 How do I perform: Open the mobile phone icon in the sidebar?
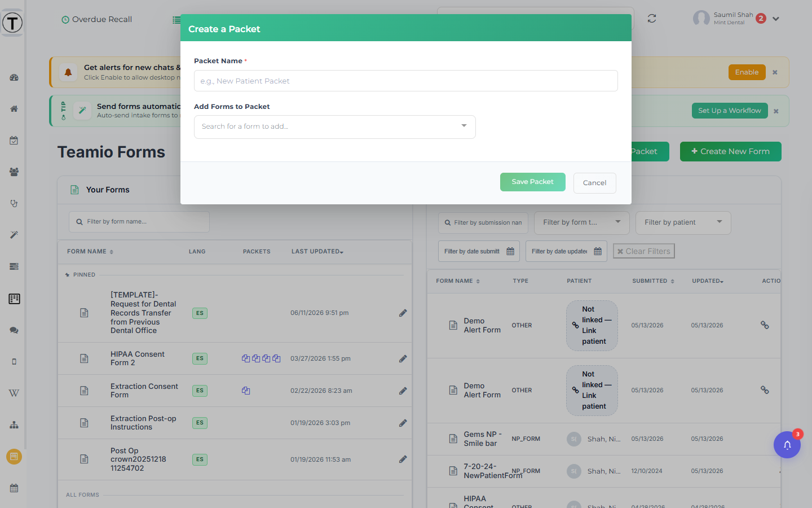click(14, 362)
